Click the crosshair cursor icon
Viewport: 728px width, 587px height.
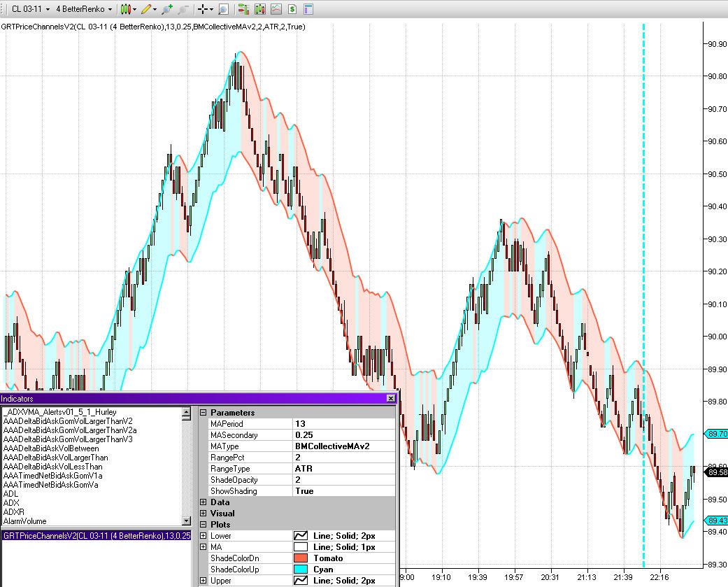point(203,9)
